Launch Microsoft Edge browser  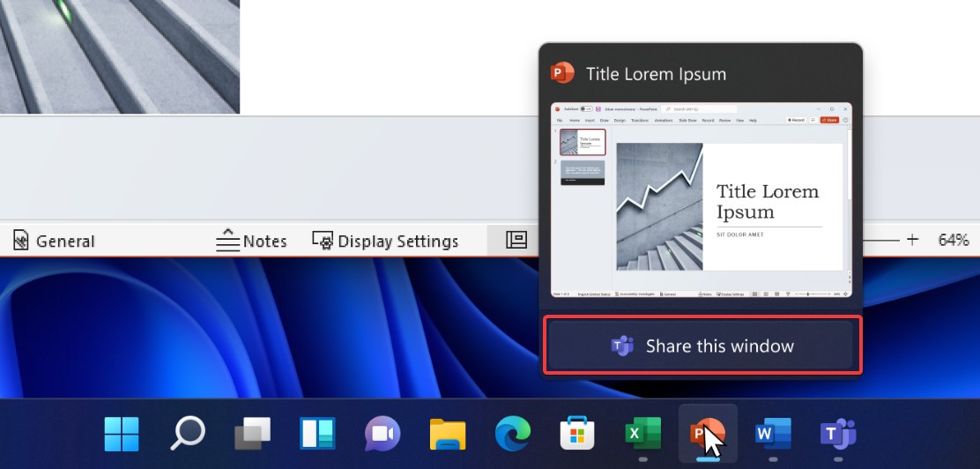point(513,434)
